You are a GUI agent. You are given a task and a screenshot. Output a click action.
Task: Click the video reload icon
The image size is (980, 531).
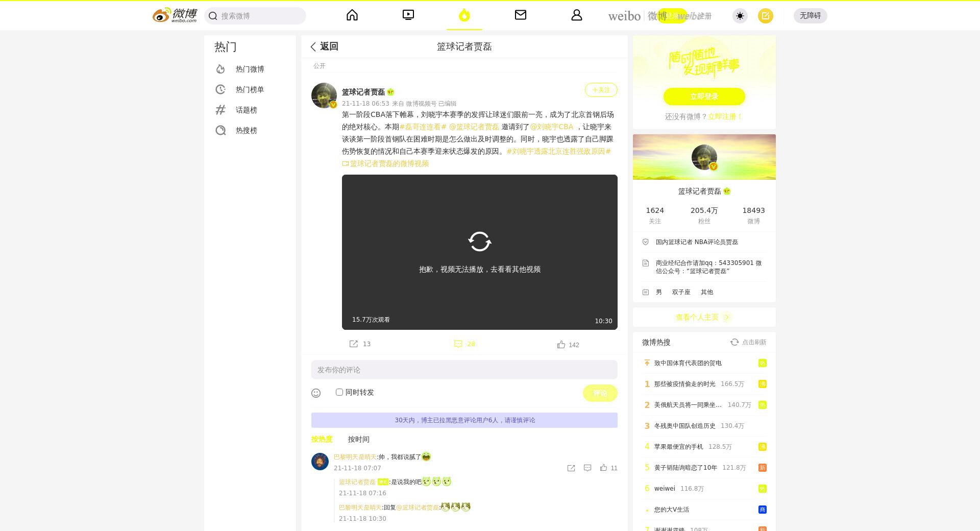pyautogui.click(x=480, y=242)
